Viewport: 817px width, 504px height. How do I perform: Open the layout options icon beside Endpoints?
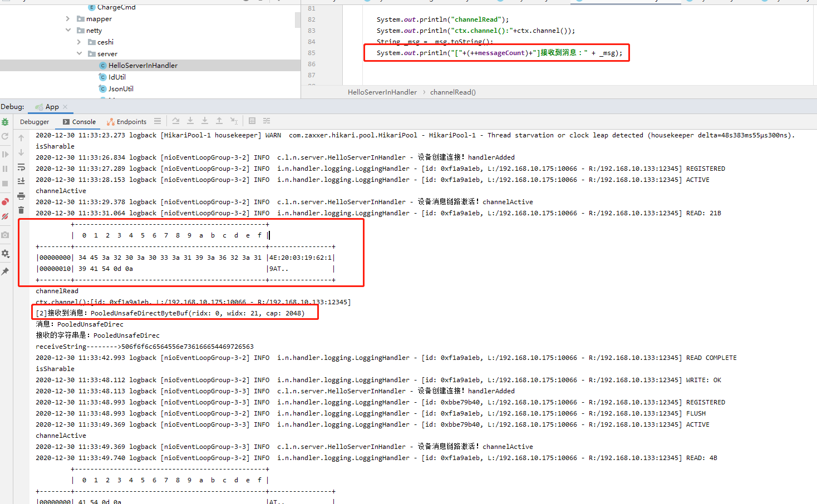pyautogui.click(x=158, y=121)
